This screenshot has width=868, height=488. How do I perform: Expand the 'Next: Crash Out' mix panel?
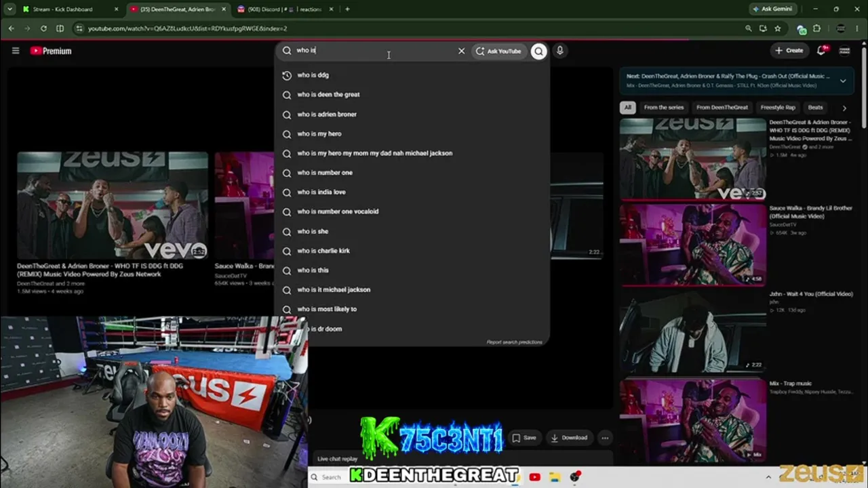pos(843,81)
